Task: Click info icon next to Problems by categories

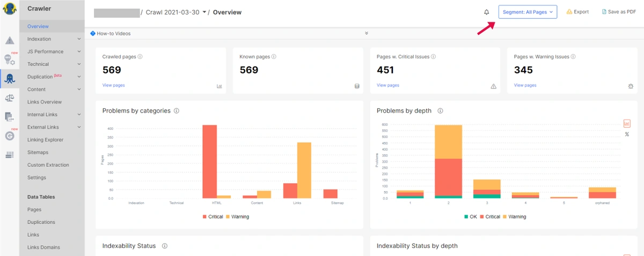Action: pyautogui.click(x=177, y=111)
